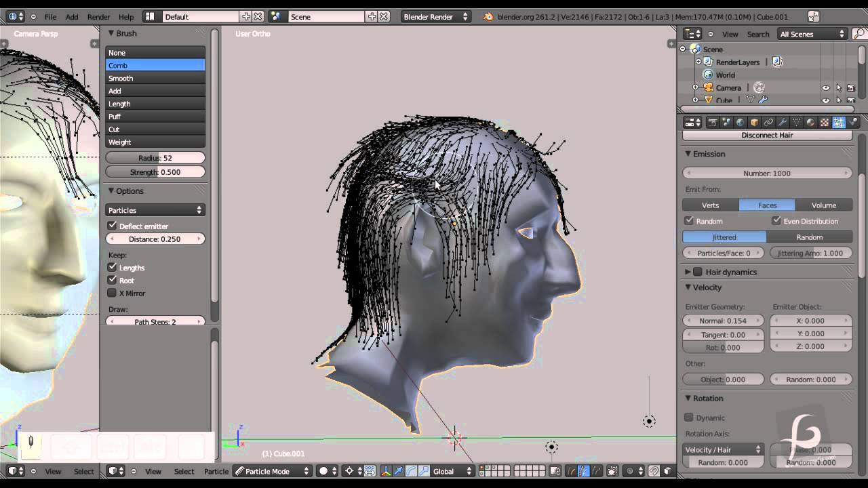Viewport: 868px width, 488px height.
Task: Select the Smooth brush
Action: click(155, 78)
